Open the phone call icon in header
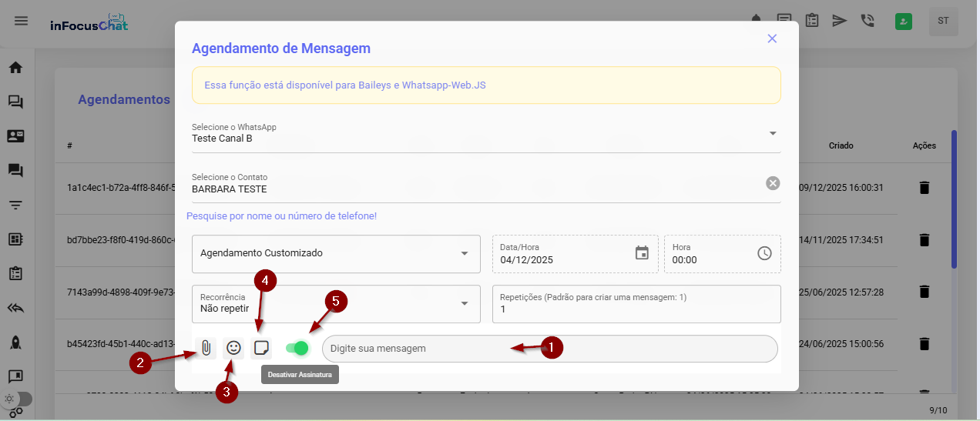Viewport: 980px width, 421px height. 868,21
